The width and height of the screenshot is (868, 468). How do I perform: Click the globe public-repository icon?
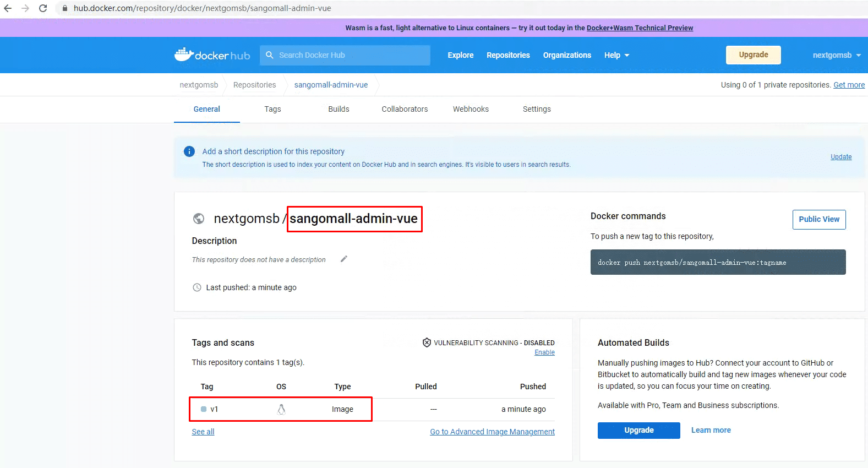pyautogui.click(x=199, y=219)
